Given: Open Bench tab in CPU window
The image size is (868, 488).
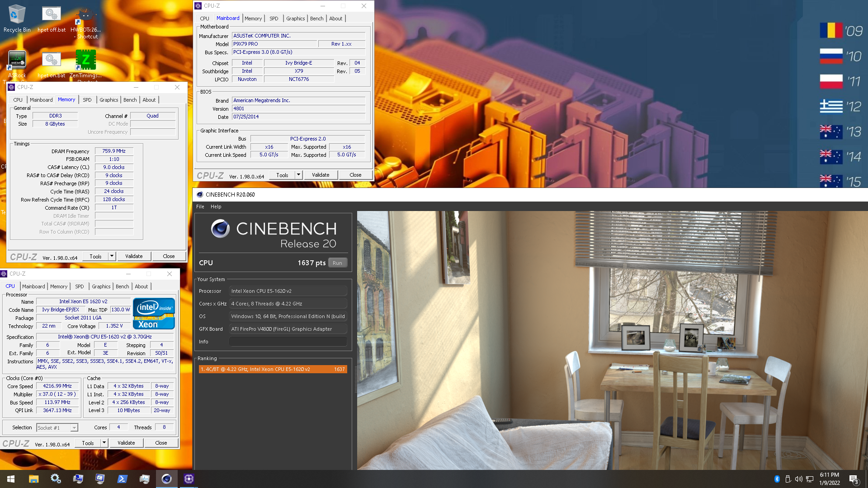Looking at the screenshot, I should [x=122, y=286].
